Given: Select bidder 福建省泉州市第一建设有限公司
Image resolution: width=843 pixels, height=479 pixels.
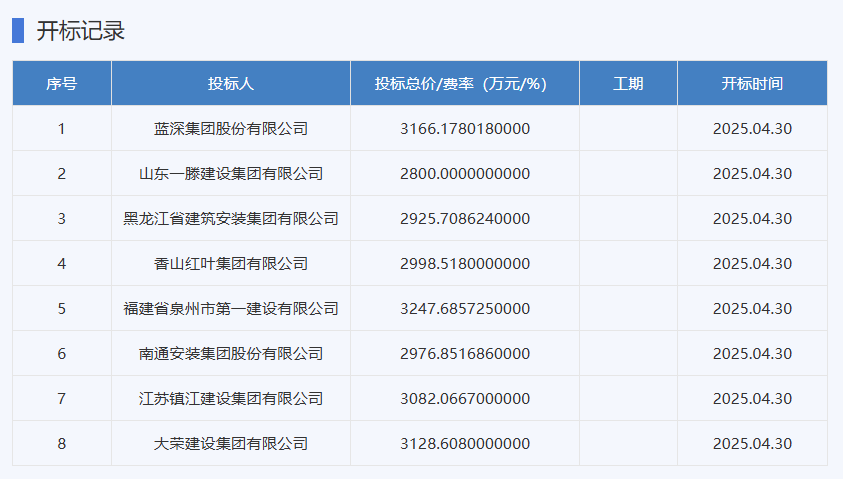Looking at the screenshot, I should pos(231,309).
